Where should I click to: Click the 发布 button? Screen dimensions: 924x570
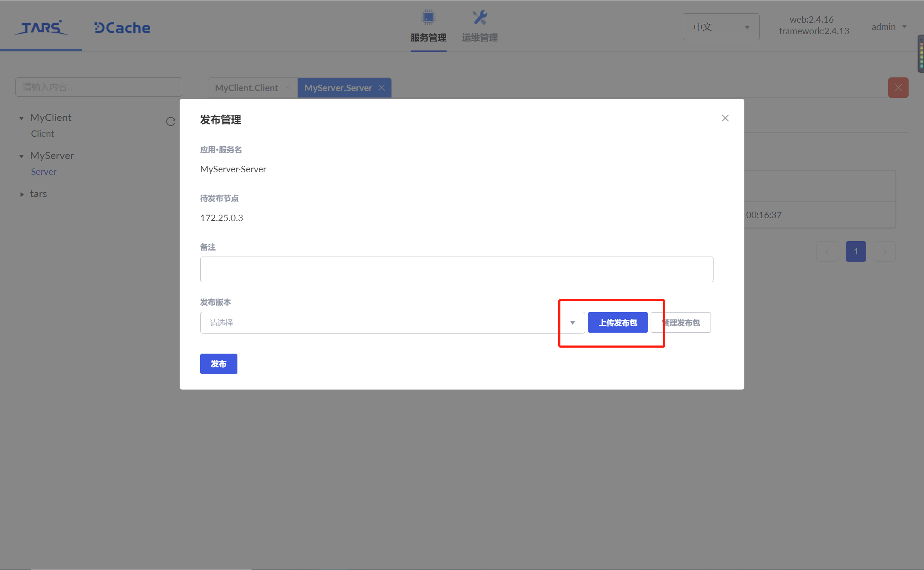(x=218, y=364)
